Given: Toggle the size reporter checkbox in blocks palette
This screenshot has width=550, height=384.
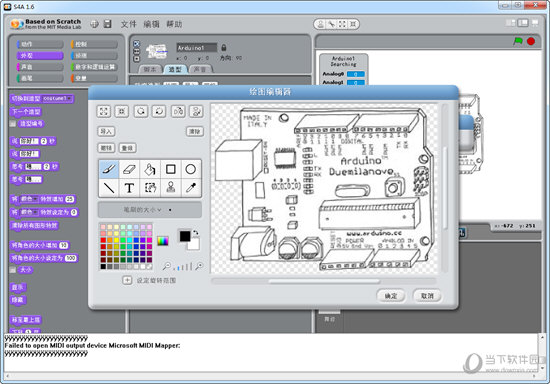Looking at the screenshot, I should pos(13,270).
